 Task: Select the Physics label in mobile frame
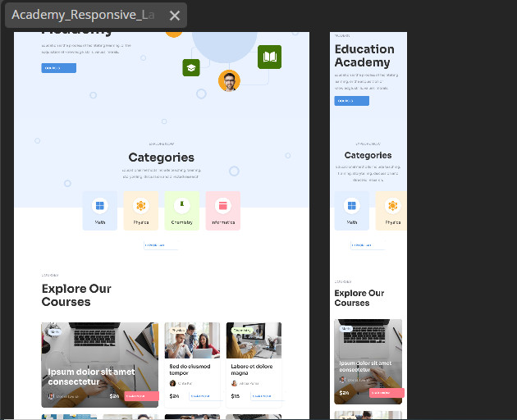click(393, 222)
